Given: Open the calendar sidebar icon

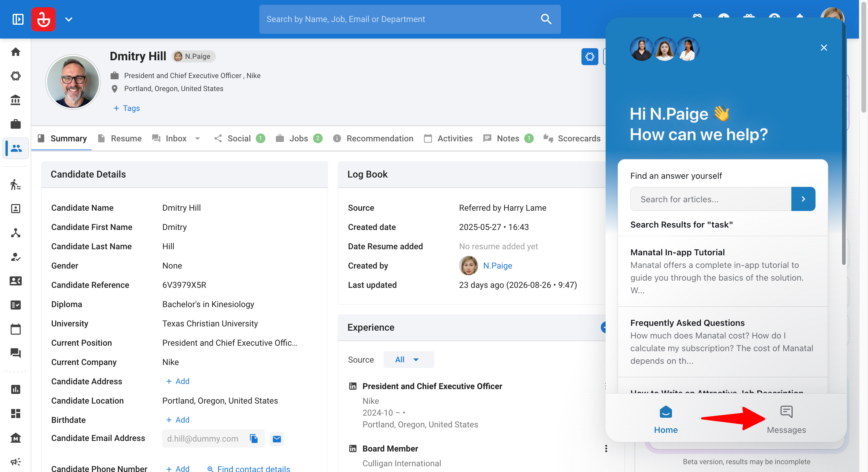Looking at the screenshot, I should point(15,329).
